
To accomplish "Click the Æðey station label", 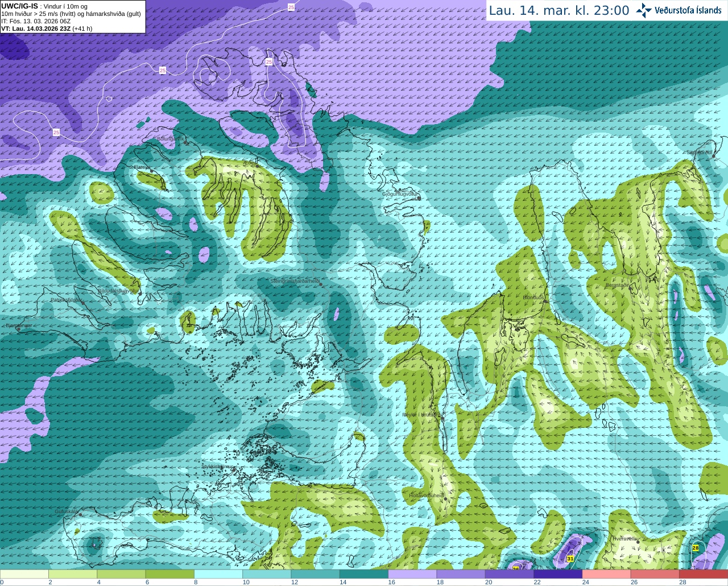I will (x=249, y=162).
